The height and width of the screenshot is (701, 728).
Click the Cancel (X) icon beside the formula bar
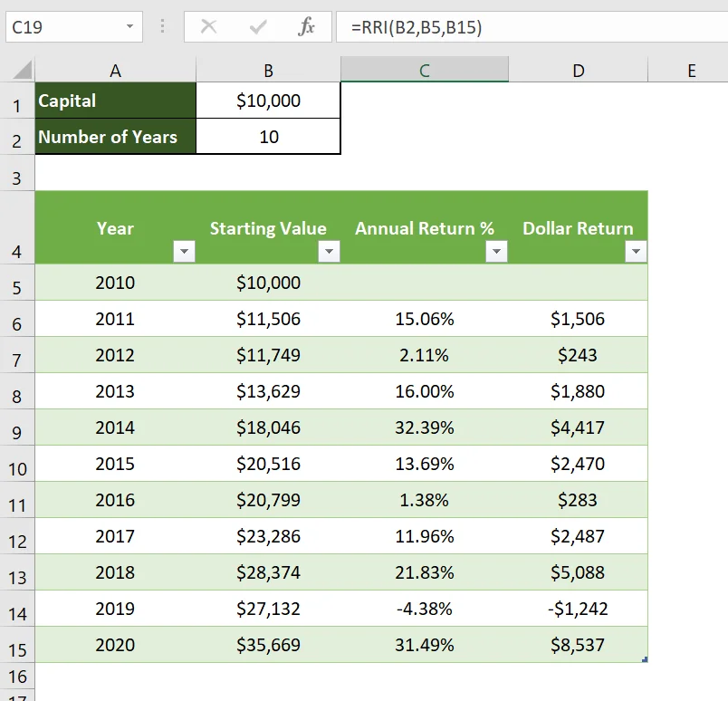click(209, 26)
